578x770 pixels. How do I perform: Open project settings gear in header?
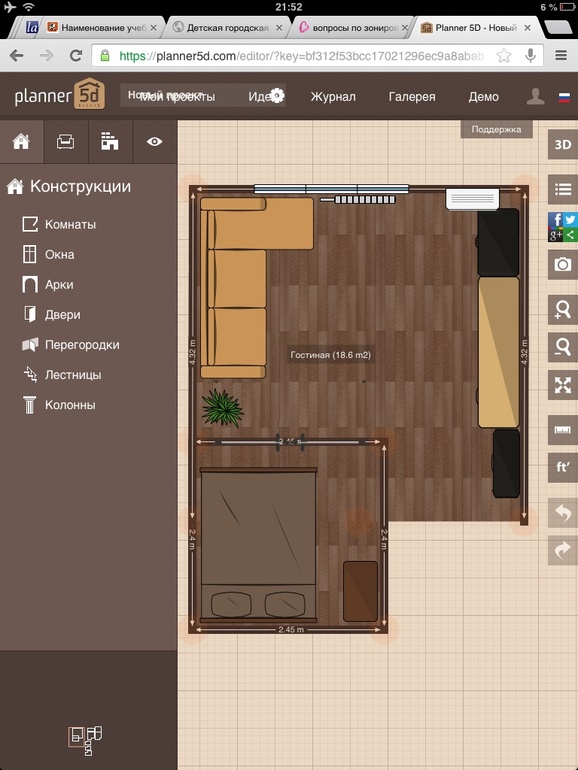277,96
